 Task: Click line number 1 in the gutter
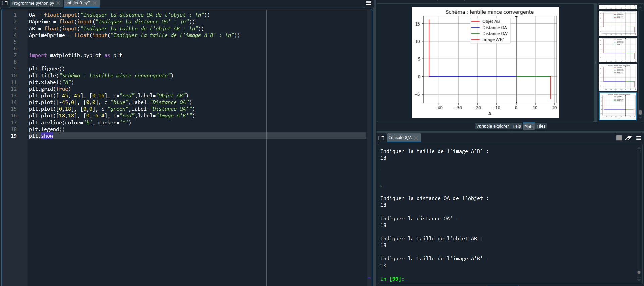pyautogui.click(x=15, y=15)
